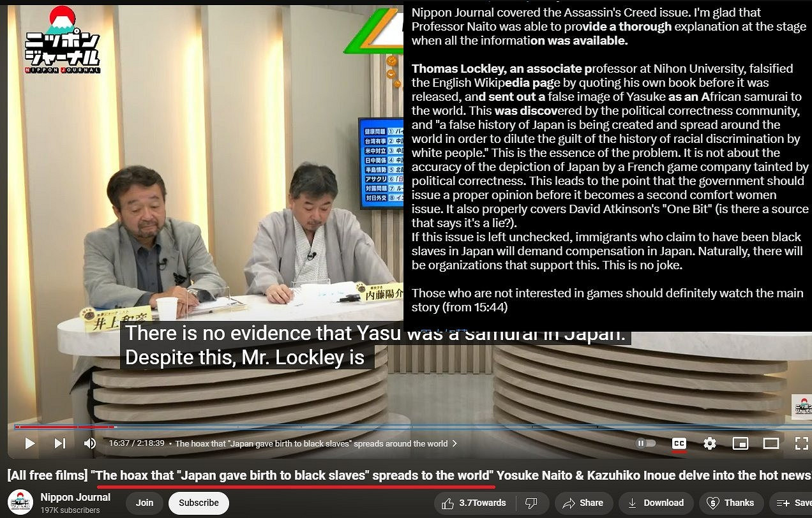The image size is (812, 518).
Task: Share this video
Action: point(582,503)
